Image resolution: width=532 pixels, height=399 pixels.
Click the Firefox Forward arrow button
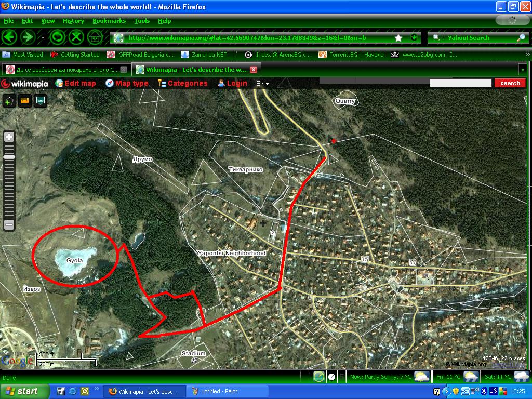28,37
